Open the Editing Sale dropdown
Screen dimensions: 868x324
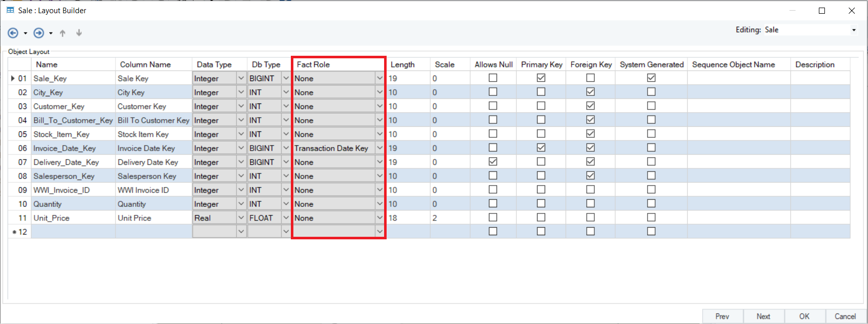(854, 30)
